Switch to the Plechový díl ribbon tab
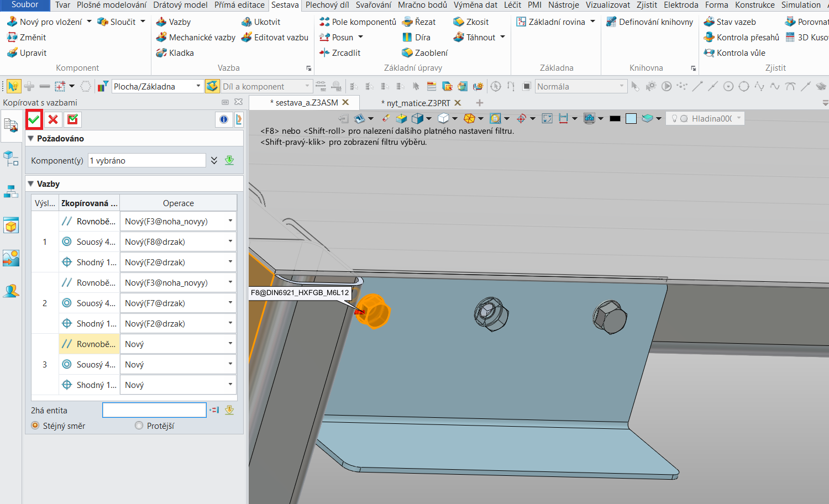This screenshot has height=504, width=829. [327, 5]
